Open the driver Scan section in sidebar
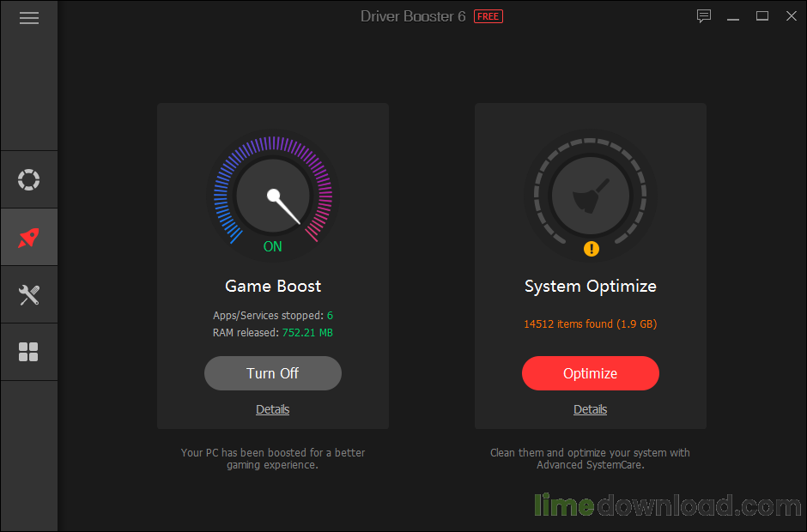Viewport: 807px width, 532px height. pos(28,179)
